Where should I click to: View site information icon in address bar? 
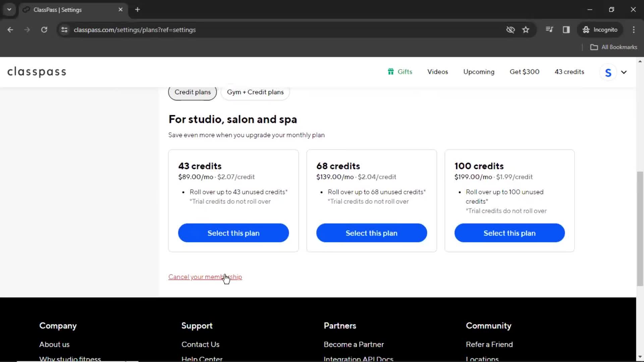tap(64, 30)
